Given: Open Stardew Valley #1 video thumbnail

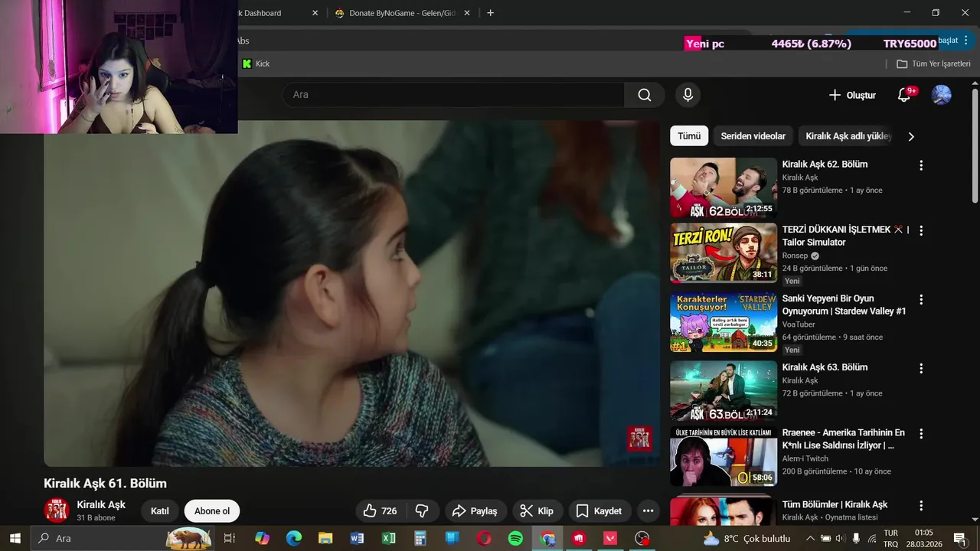Looking at the screenshot, I should (x=724, y=321).
